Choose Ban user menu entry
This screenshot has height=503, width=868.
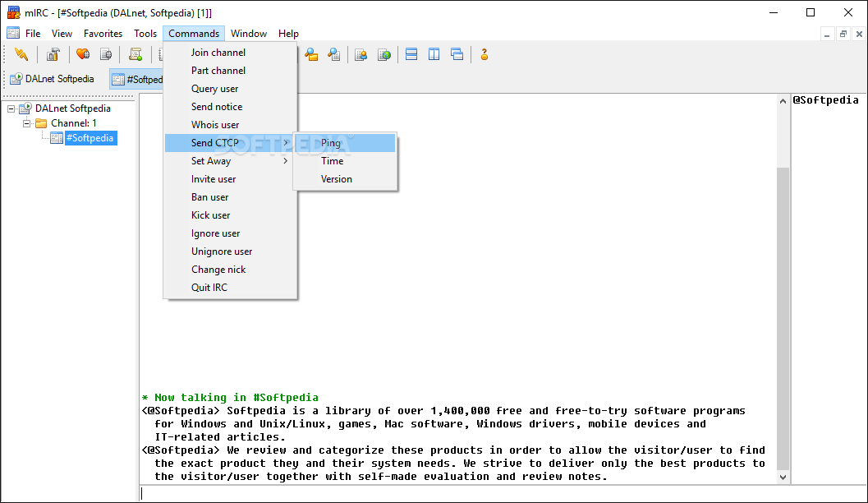(230, 197)
